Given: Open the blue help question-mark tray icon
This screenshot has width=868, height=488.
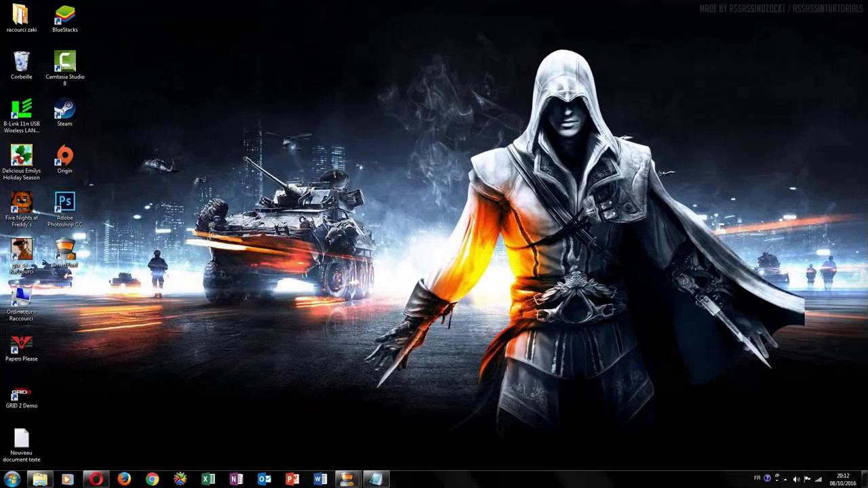Looking at the screenshot, I should (x=767, y=479).
